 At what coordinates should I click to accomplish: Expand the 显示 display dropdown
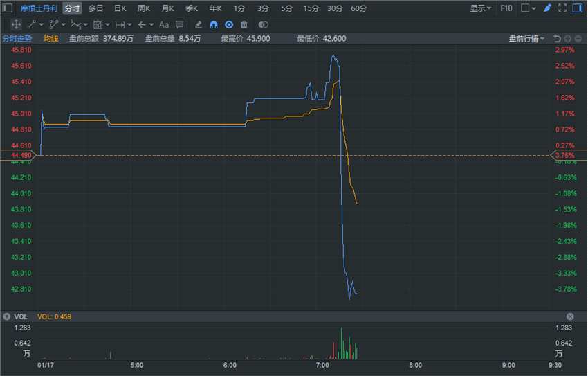pyautogui.click(x=480, y=8)
